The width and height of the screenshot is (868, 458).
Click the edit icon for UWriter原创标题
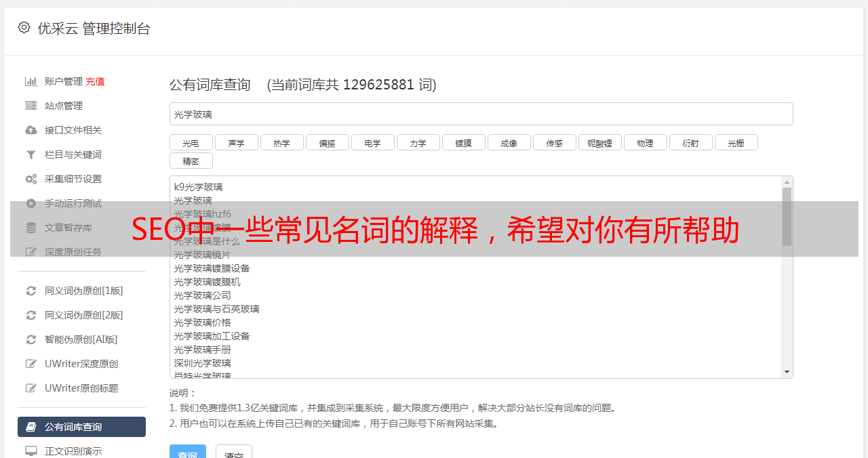31,388
